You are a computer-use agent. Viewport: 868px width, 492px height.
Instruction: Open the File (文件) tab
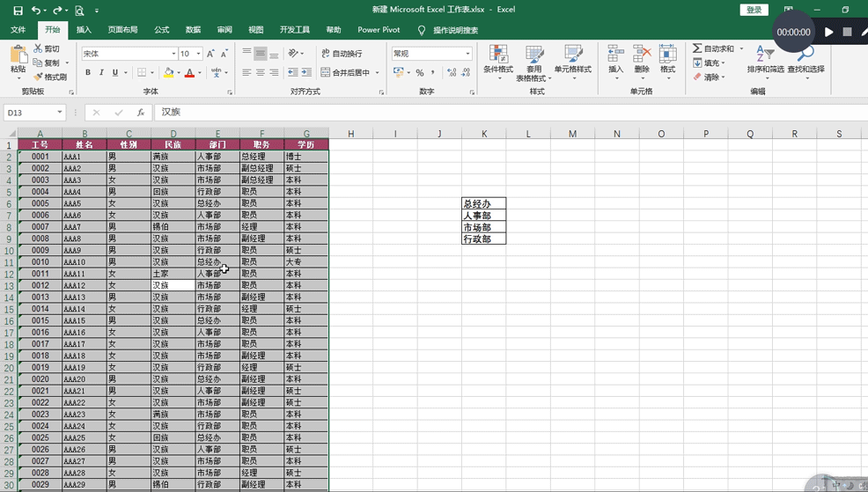[x=18, y=30]
